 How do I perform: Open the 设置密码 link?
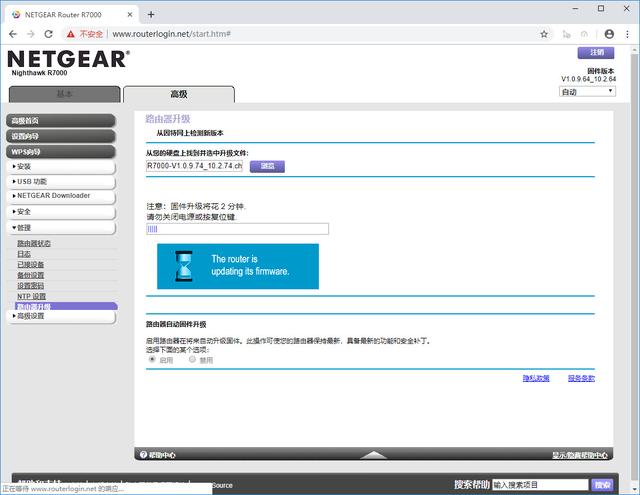[x=31, y=286]
